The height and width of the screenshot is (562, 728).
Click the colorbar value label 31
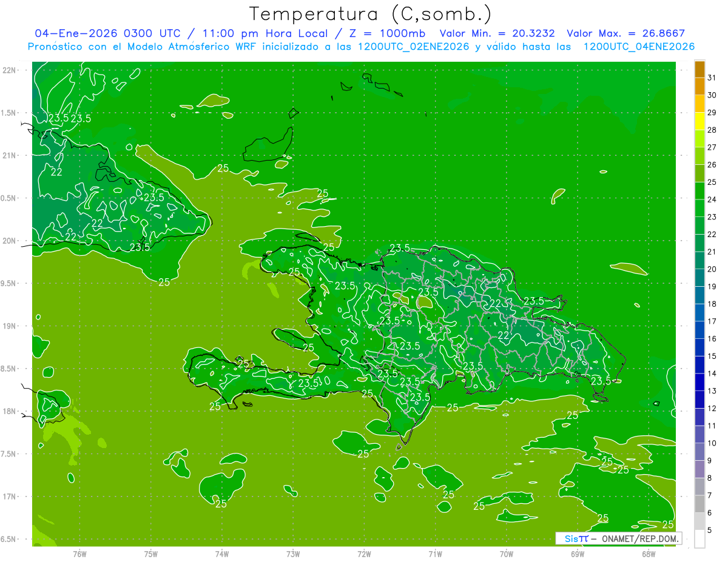(712, 78)
